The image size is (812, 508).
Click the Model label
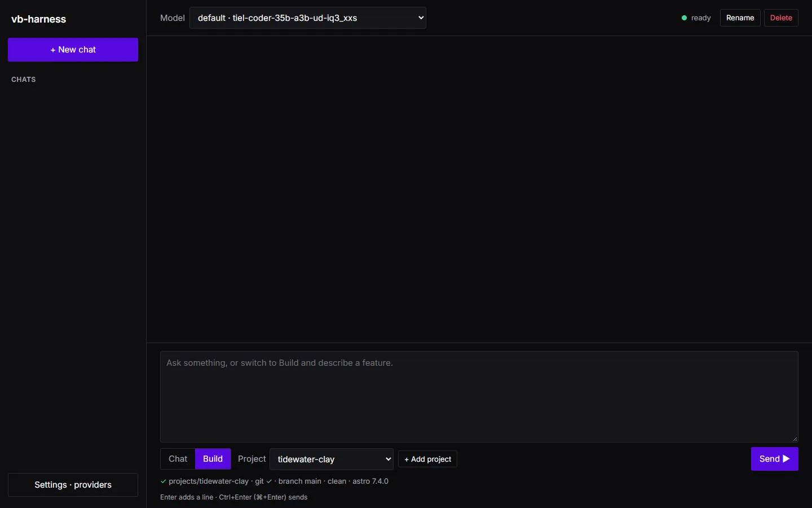[172, 18]
